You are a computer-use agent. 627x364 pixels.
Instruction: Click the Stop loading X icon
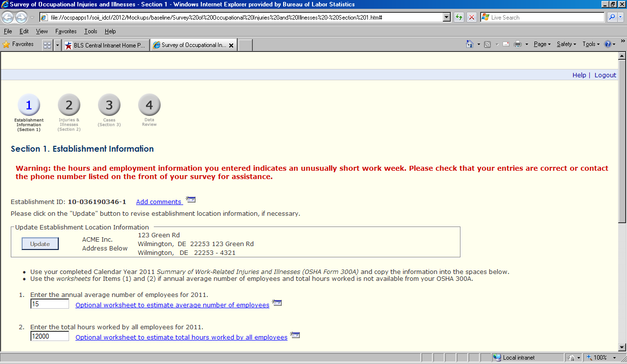click(x=471, y=17)
